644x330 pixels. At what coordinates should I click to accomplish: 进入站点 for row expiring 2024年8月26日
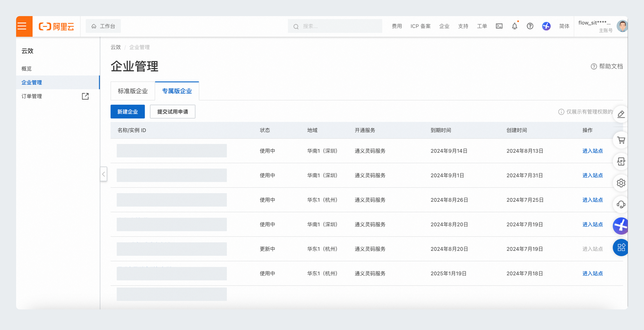click(592, 200)
